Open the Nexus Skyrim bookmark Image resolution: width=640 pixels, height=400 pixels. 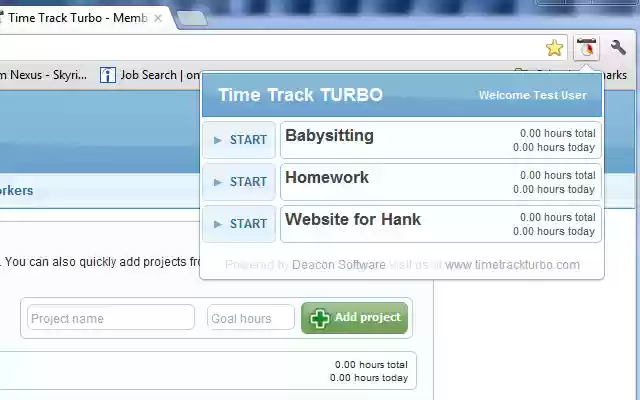[44, 75]
